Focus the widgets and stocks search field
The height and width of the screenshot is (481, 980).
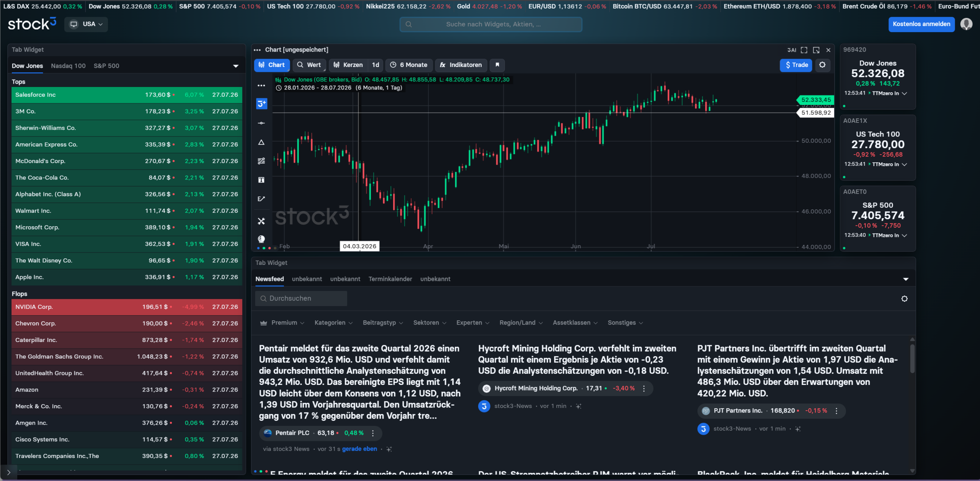pos(491,24)
